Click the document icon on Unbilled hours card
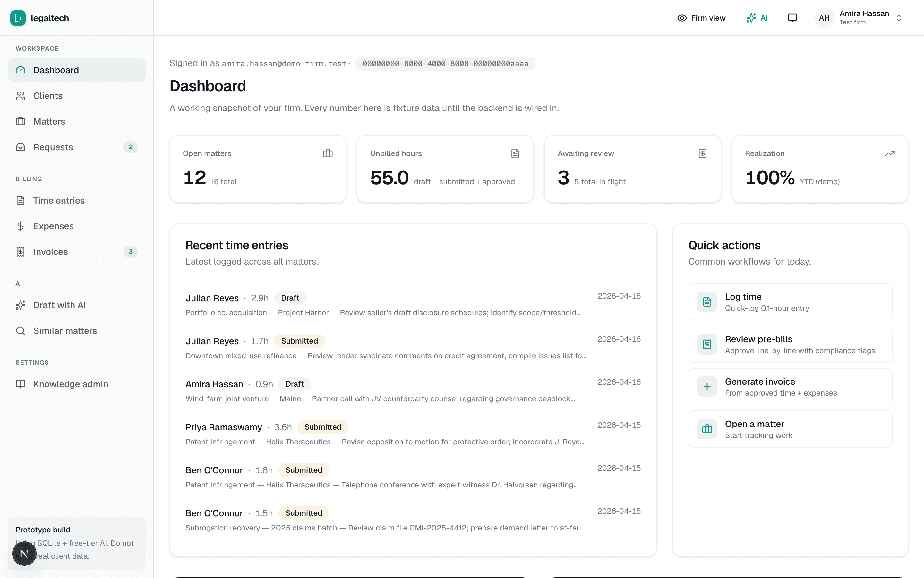This screenshot has height=578, width=924. pos(515,153)
